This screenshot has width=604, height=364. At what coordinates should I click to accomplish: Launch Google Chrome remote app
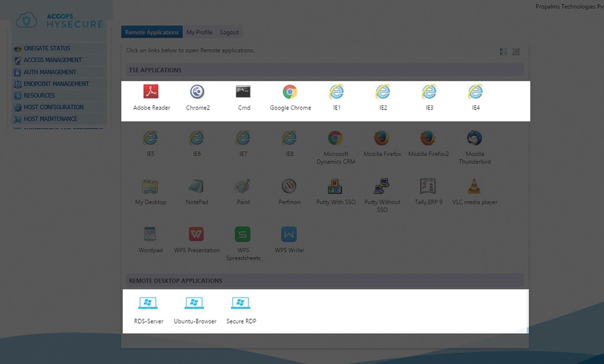(289, 92)
